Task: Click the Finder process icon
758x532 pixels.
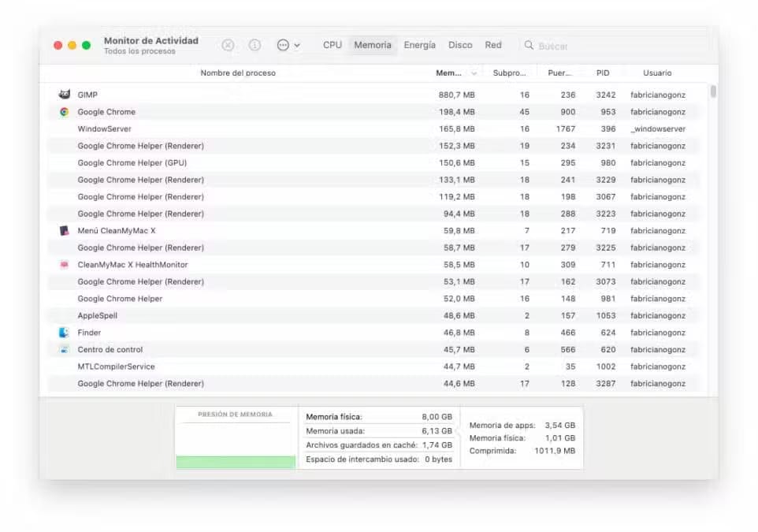Action: [65, 333]
